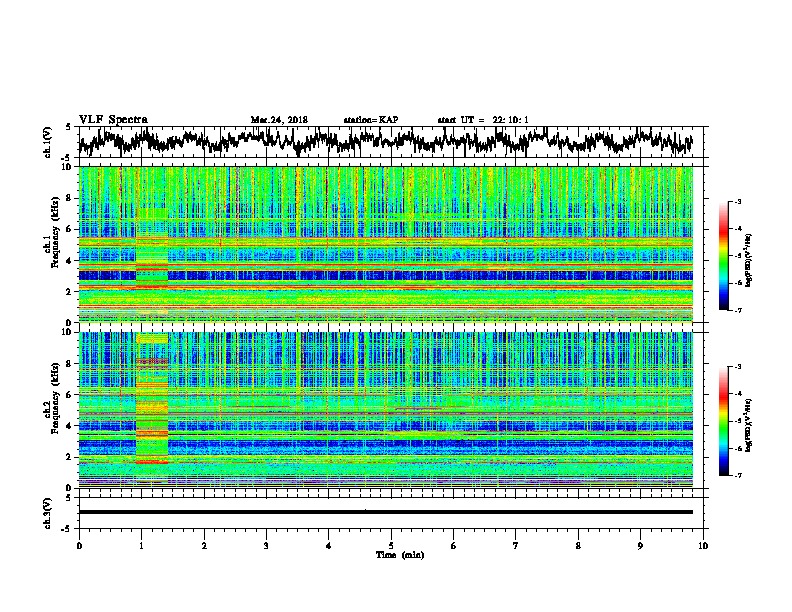Viewport: 792px width, 612px height.
Task: Click the time axis tick label "7"
Action: click(516, 546)
